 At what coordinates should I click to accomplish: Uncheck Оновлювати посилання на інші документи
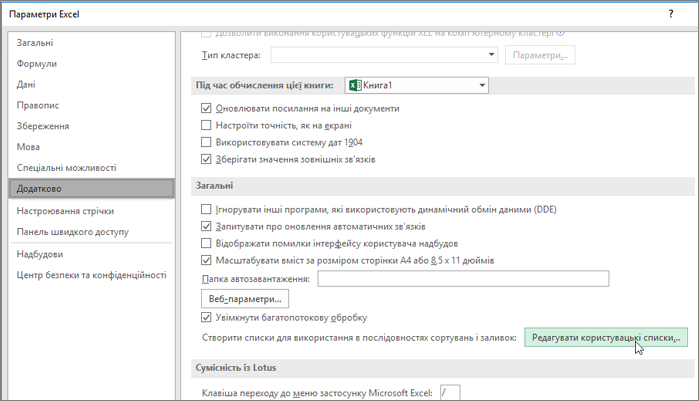[206, 108]
